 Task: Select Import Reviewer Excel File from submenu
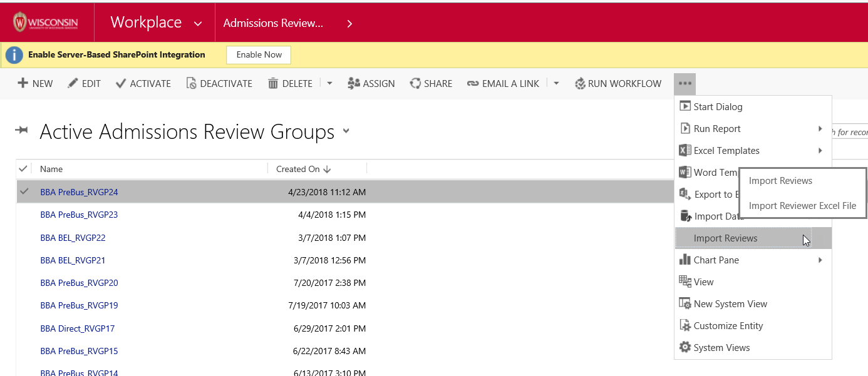coord(802,205)
